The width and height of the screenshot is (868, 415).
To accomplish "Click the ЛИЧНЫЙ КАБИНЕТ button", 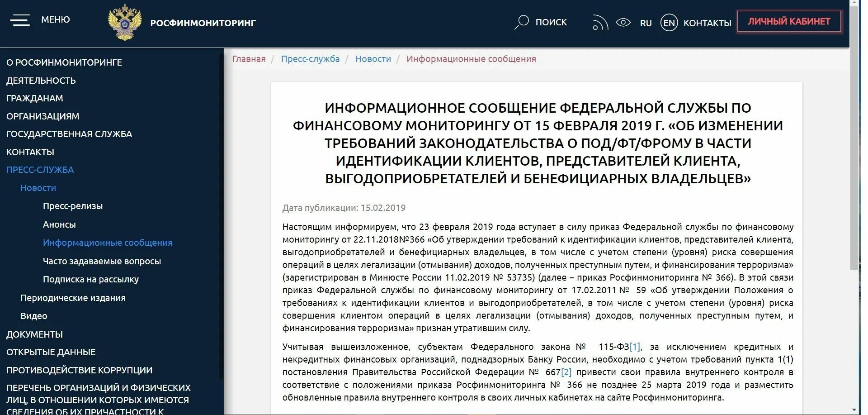I will coord(789,21).
